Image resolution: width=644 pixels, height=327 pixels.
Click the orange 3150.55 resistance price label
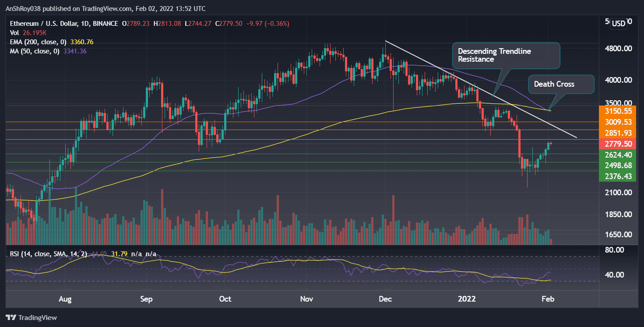[619, 112]
